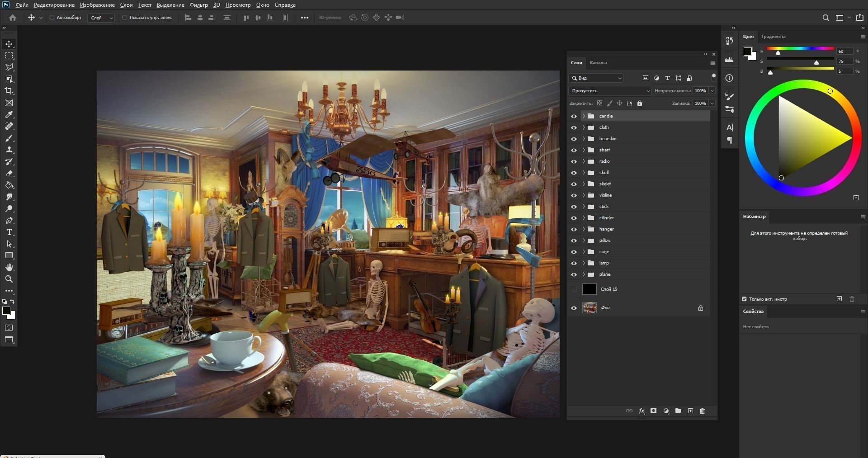Select the Move tool in toolbar
Screen dimensions: 868x458
9,44
